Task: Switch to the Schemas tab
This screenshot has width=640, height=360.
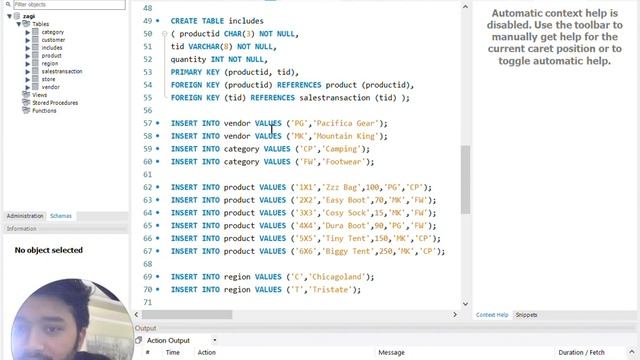Action: tap(61, 216)
